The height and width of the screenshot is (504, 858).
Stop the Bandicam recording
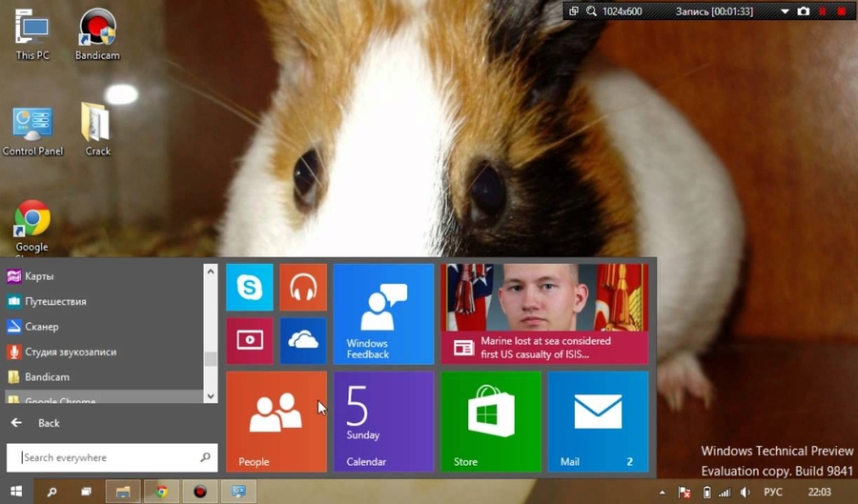pos(841,11)
